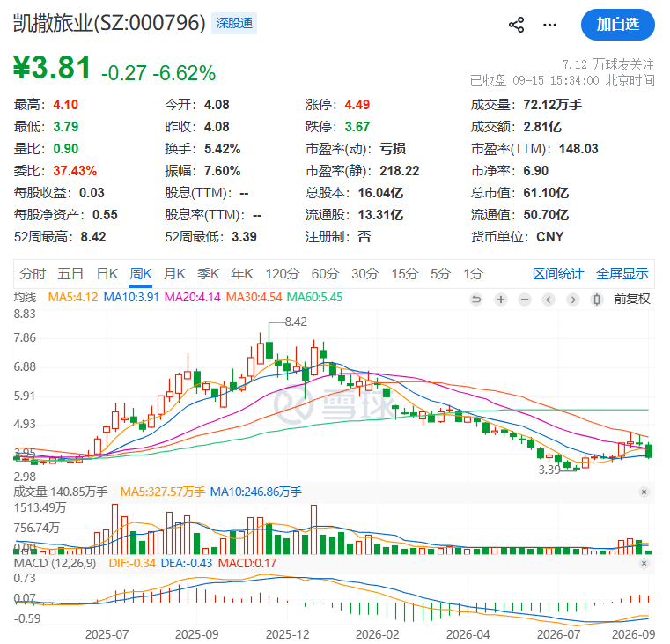Click the 2026-04 date axis label
Image resolution: width=670 pixels, height=644 pixels.
(468, 634)
